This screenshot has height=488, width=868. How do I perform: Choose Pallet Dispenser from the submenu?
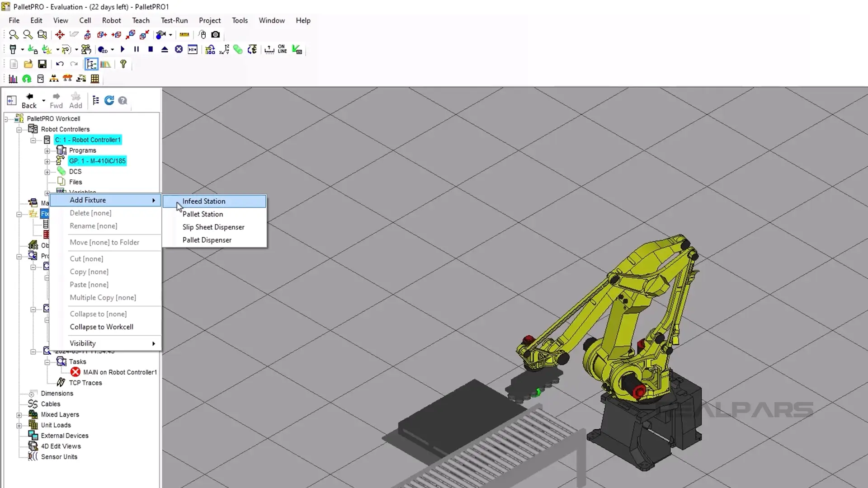click(x=214, y=240)
